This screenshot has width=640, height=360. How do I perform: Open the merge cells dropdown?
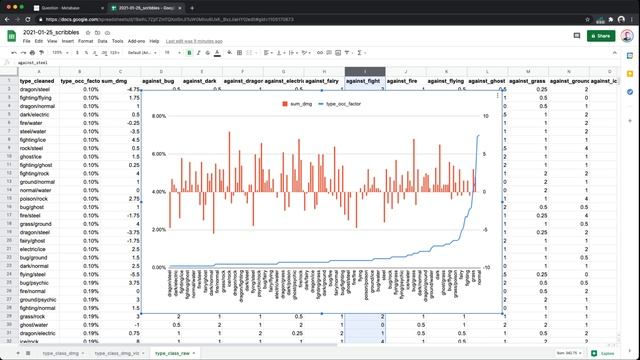point(250,53)
